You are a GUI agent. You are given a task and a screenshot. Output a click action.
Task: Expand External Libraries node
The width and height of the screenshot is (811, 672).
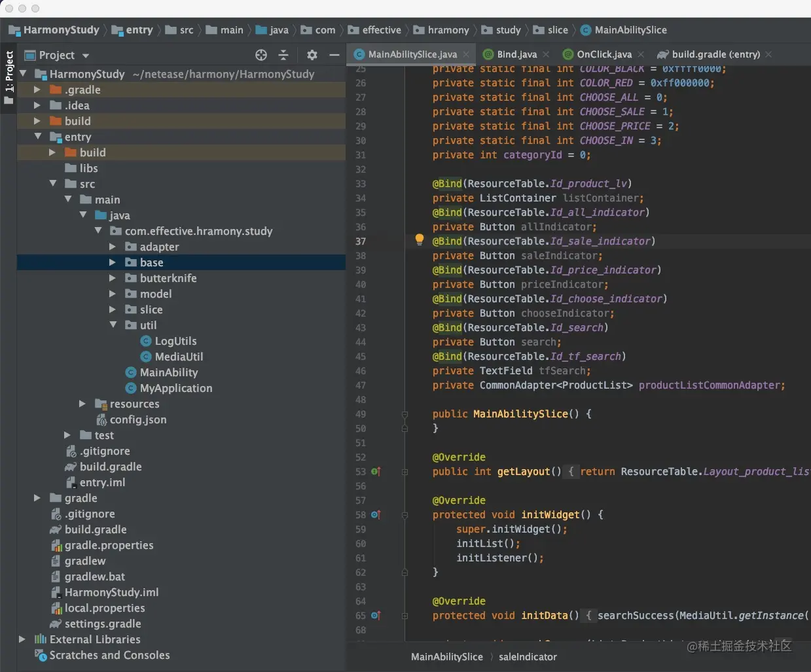click(22, 639)
